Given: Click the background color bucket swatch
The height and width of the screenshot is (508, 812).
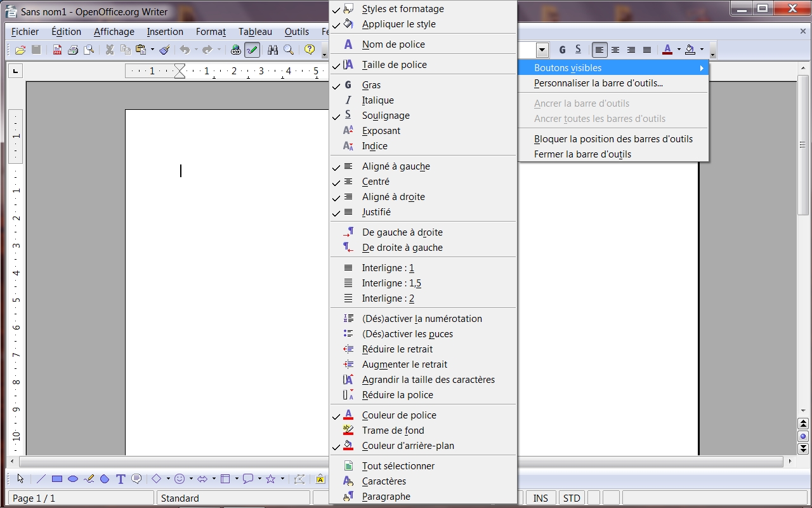Looking at the screenshot, I should point(690,50).
